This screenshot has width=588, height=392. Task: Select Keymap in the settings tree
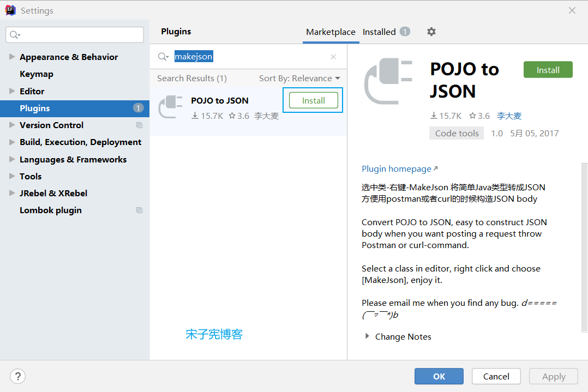(x=37, y=74)
